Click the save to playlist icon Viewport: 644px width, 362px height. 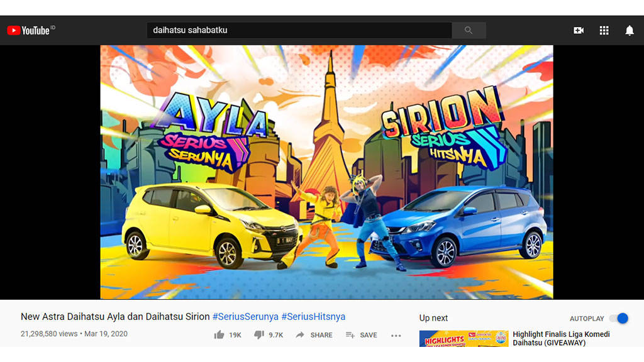pos(350,335)
